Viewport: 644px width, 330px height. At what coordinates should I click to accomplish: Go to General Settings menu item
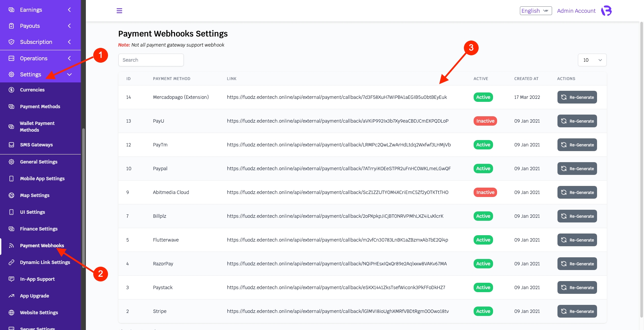pos(39,162)
